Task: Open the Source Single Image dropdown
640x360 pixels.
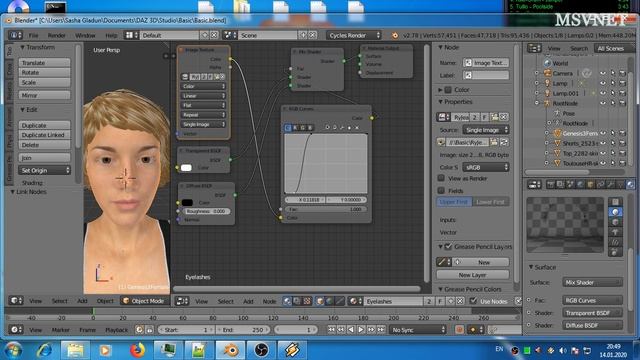Action: tap(486, 130)
